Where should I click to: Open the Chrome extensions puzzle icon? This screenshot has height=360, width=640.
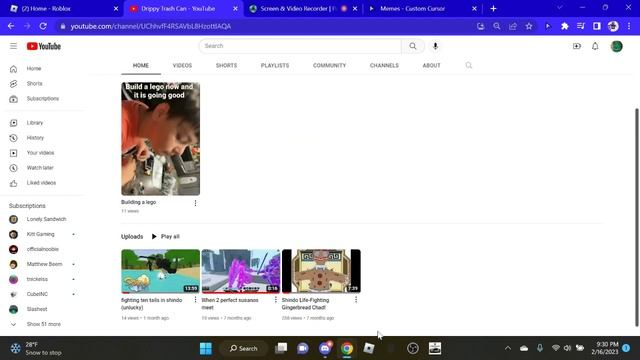pos(564,26)
